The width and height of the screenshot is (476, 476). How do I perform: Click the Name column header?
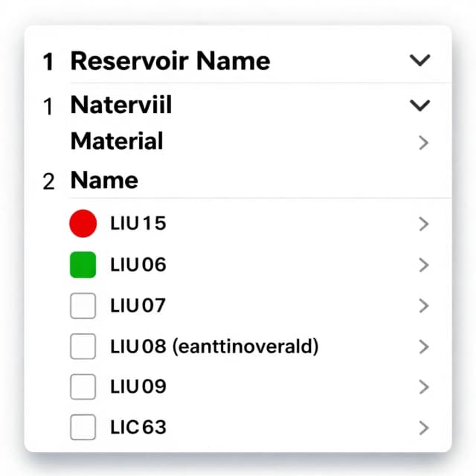(x=104, y=180)
